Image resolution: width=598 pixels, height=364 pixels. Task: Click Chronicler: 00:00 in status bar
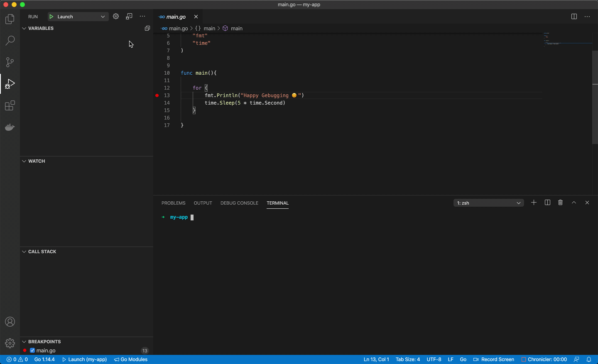pos(544,359)
